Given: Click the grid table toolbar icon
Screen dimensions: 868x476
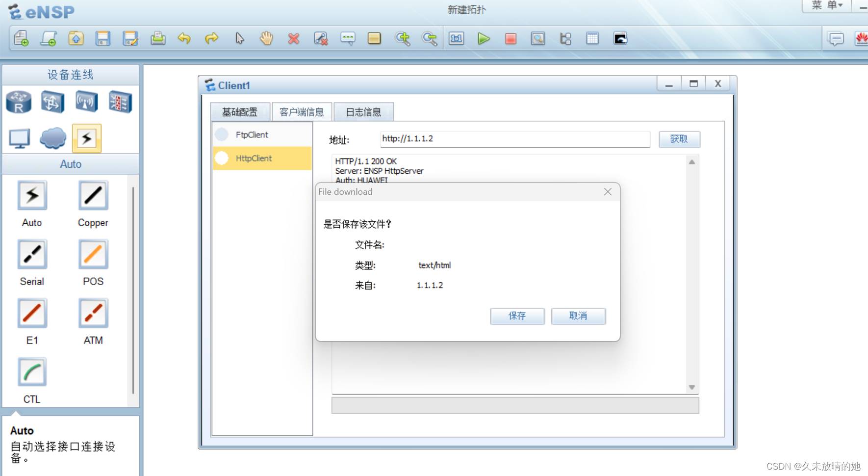Looking at the screenshot, I should click(x=592, y=38).
